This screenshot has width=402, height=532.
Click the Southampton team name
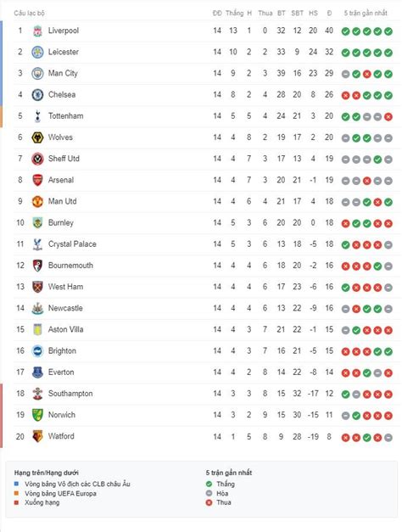click(x=70, y=394)
